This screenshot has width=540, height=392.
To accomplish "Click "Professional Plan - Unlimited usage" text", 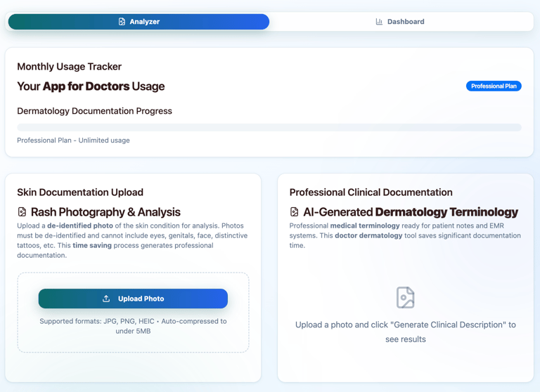I will pyautogui.click(x=73, y=141).
